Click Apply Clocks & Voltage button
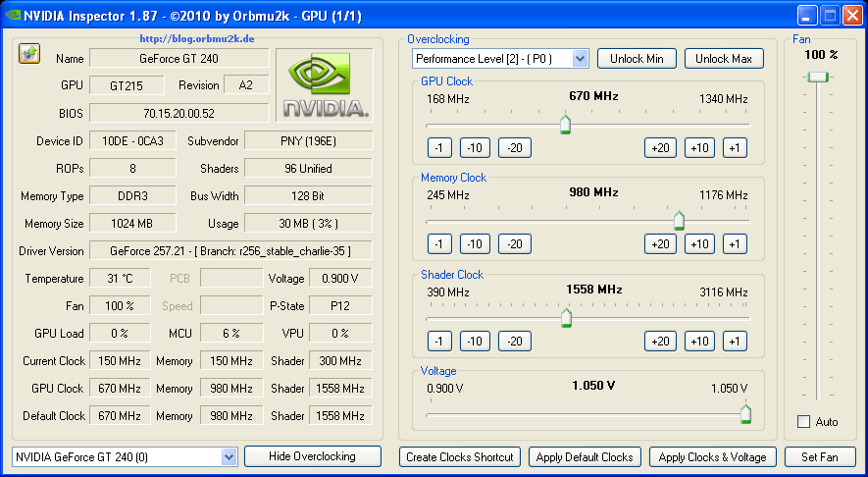Image resolution: width=868 pixels, height=477 pixels. (712, 457)
